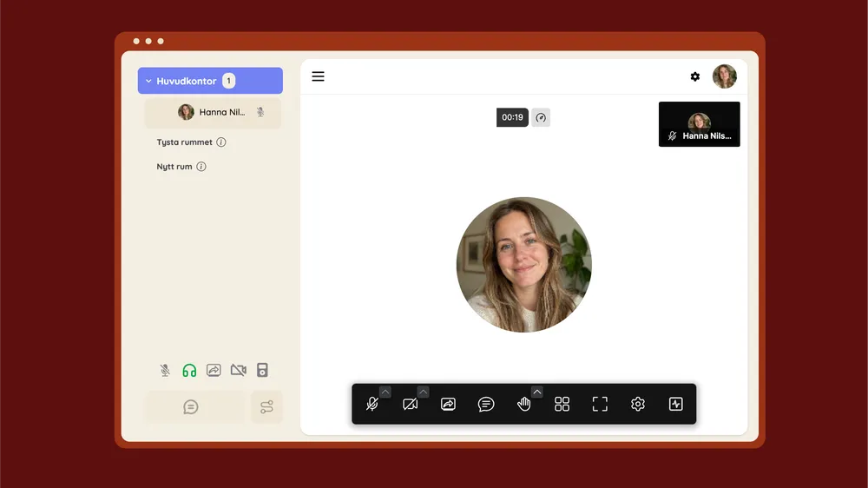Turn on camera in bottom call toolbar
Image resolution: width=868 pixels, height=488 pixels.
(411, 404)
